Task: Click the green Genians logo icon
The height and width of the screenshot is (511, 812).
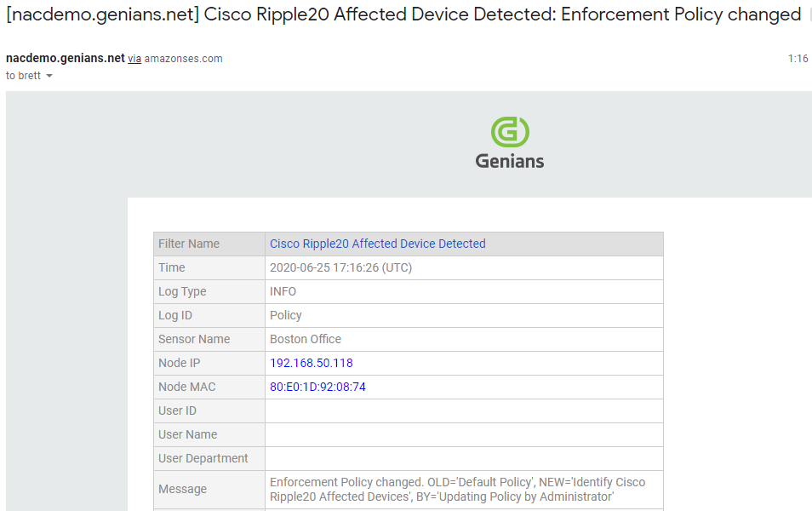Action: tap(510, 132)
